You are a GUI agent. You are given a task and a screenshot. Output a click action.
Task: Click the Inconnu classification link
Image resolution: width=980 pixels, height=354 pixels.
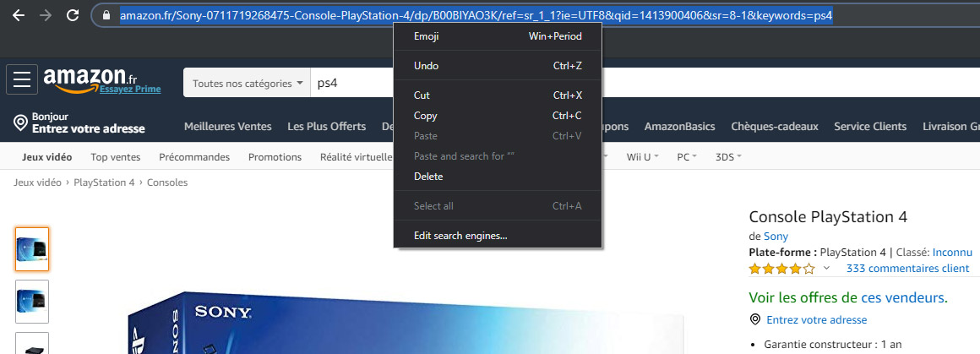click(952, 253)
